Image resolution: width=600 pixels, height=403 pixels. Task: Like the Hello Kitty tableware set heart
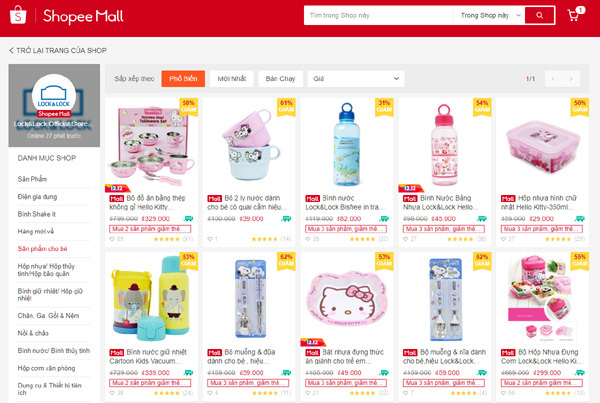(x=112, y=239)
